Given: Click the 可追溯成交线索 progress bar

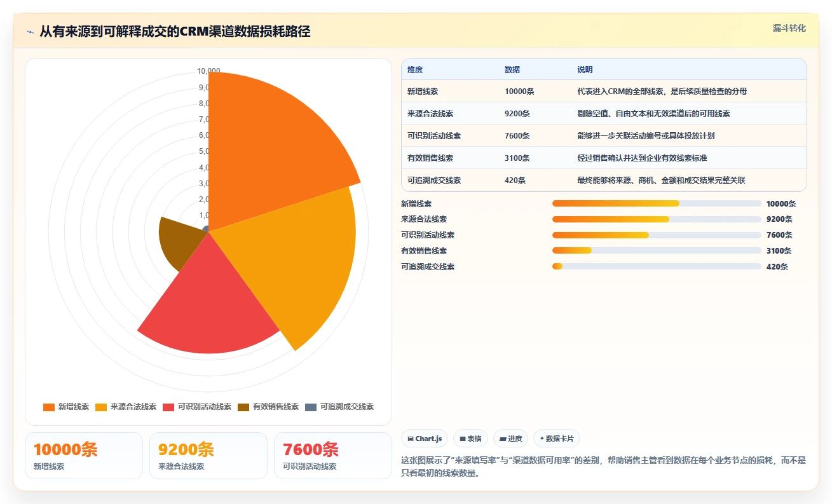Looking at the screenshot, I should pos(657,266).
